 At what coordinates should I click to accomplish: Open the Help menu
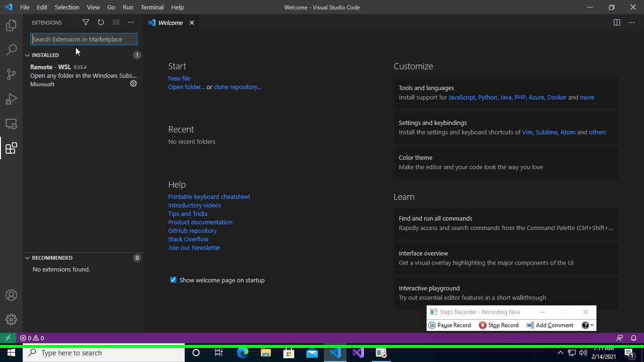tap(177, 7)
